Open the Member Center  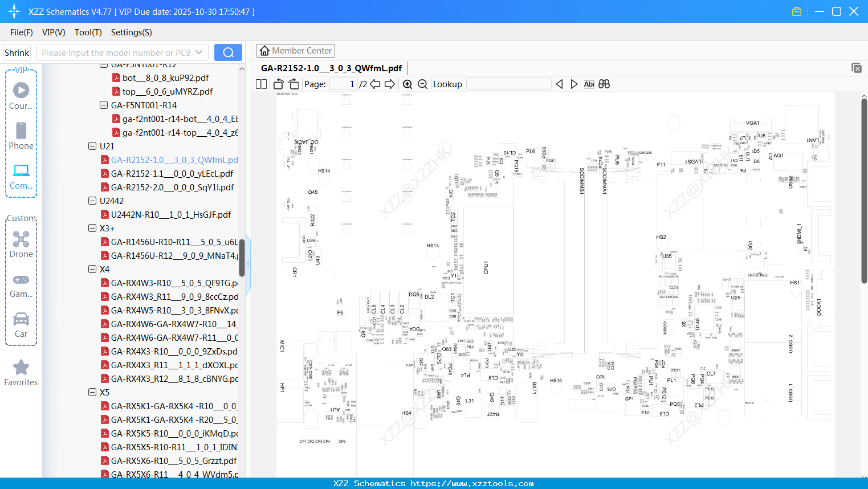[x=295, y=51]
